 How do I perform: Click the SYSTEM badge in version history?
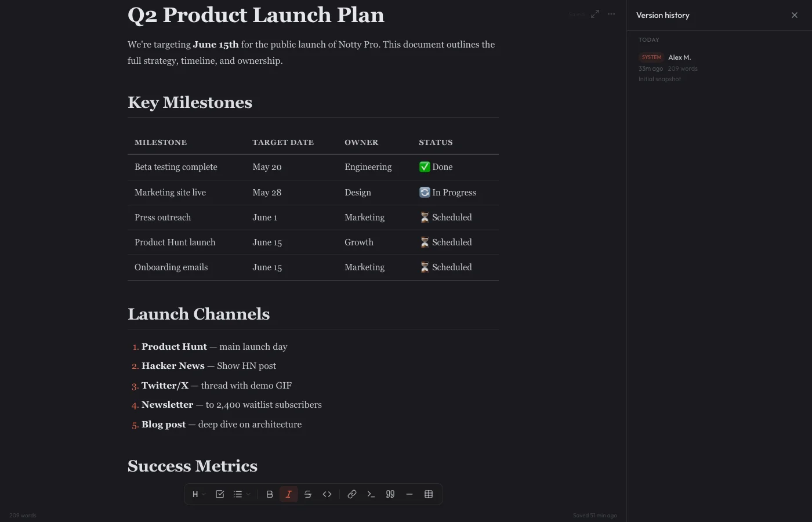point(651,57)
